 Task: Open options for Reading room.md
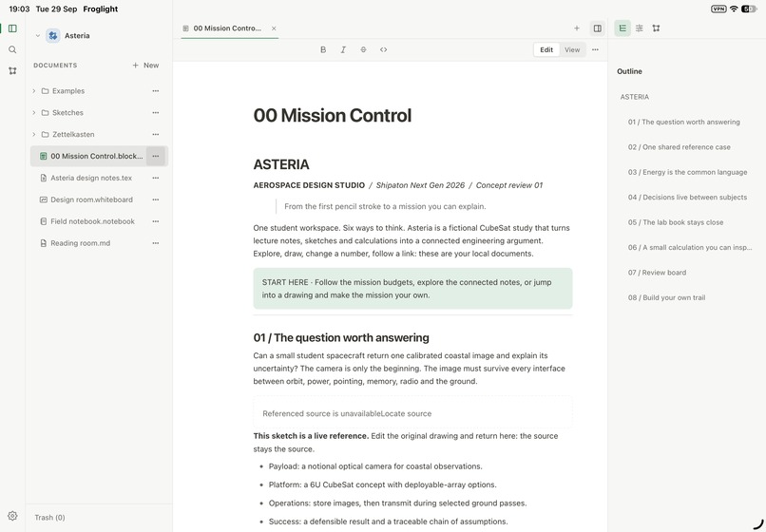tap(155, 243)
